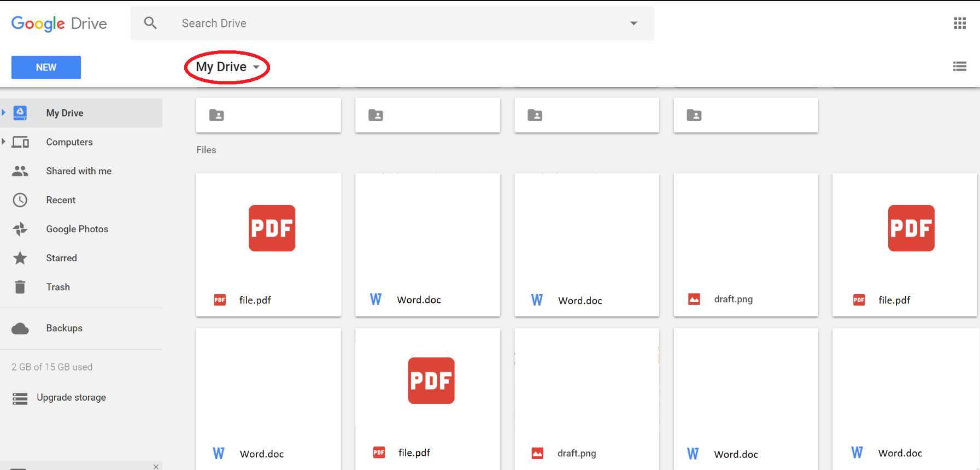Open Shared with me section

tap(78, 171)
